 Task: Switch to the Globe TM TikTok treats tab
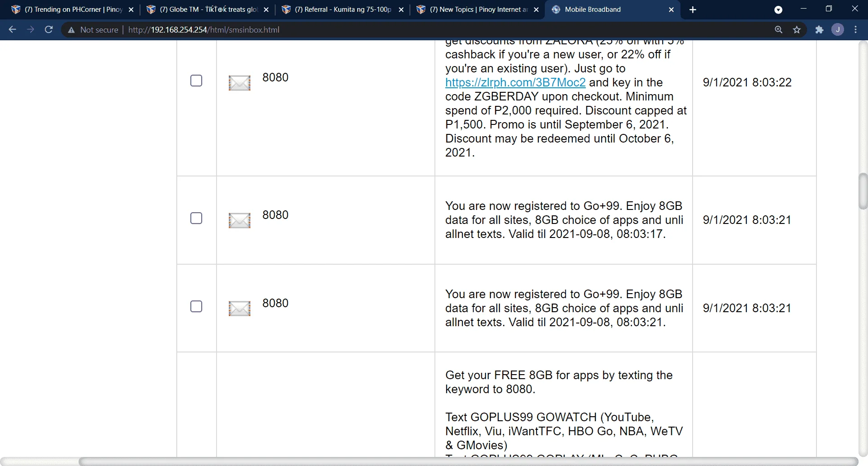(208, 10)
